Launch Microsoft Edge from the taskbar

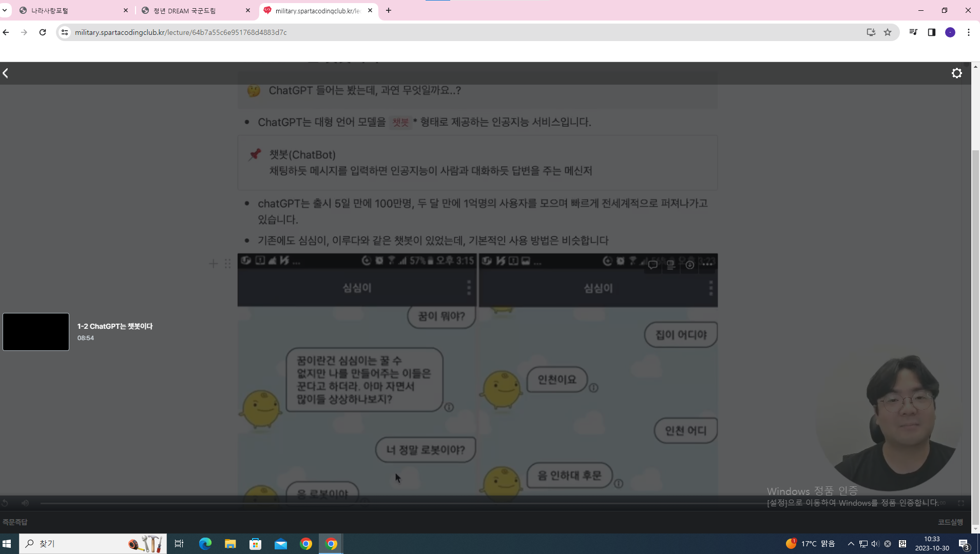[x=205, y=544]
